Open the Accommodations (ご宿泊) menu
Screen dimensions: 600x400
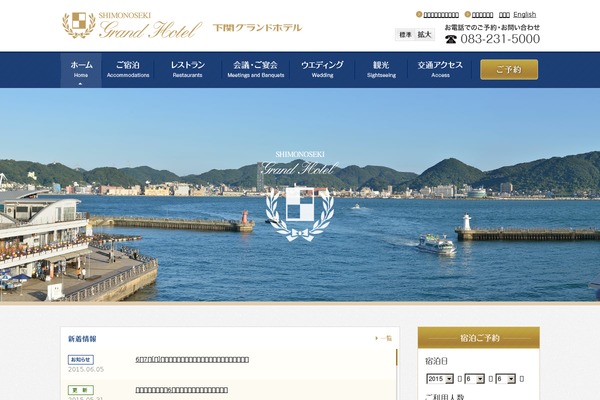[128, 70]
